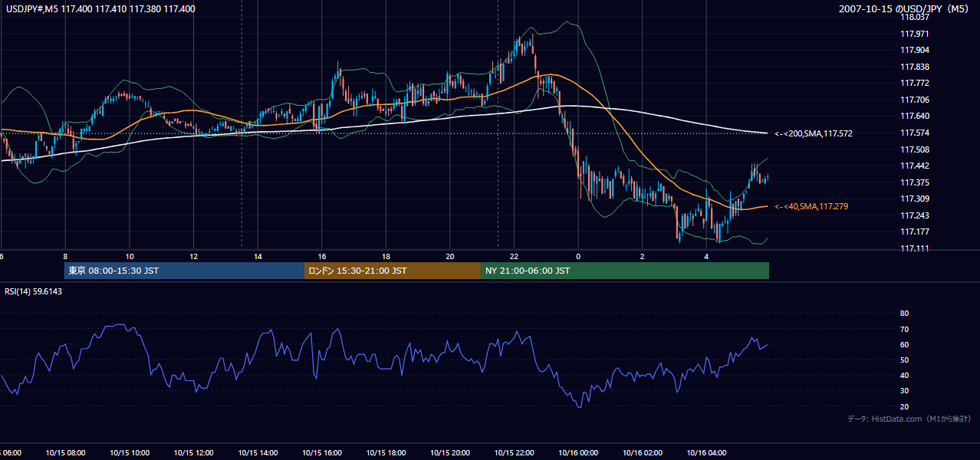Click the time label 10/15 20:00
Image resolution: width=980 pixels, height=460 pixels.
tap(449, 452)
